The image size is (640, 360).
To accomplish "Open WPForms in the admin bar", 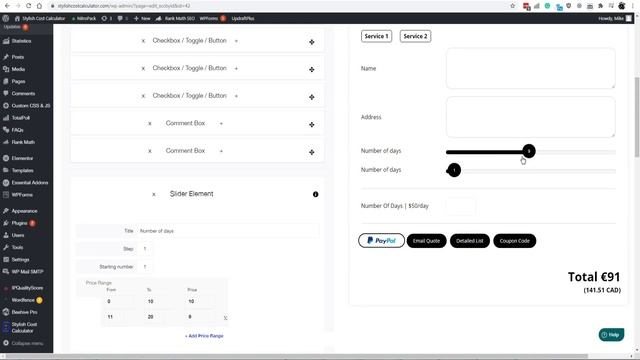I will 212,18.
